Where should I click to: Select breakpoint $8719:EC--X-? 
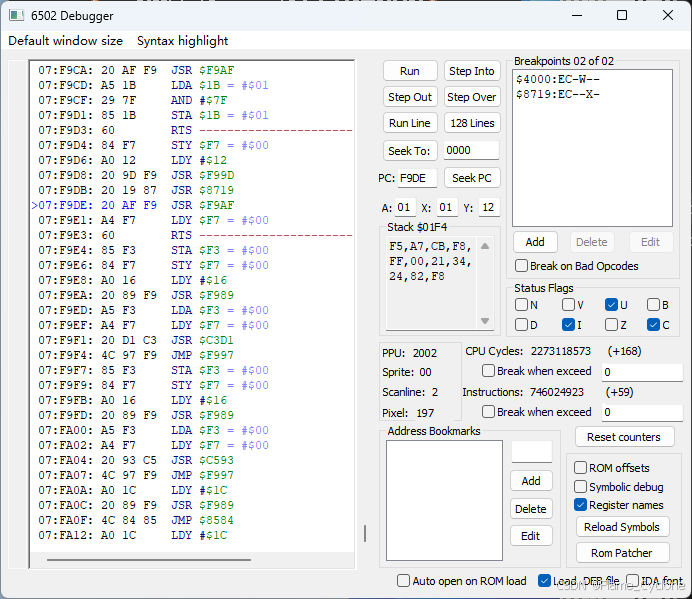tap(558, 94)
